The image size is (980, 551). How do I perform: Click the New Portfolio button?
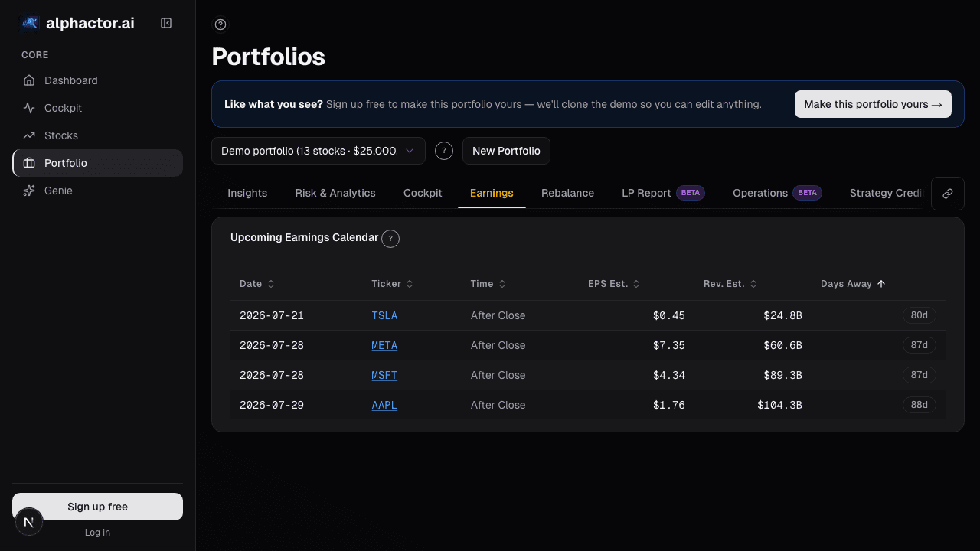pos(506,151)
